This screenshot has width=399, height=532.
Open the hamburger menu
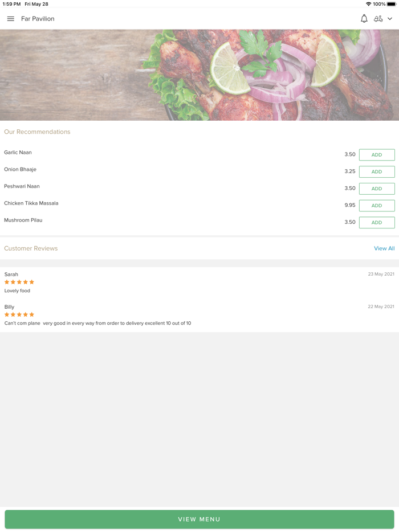tap(10, 19)
